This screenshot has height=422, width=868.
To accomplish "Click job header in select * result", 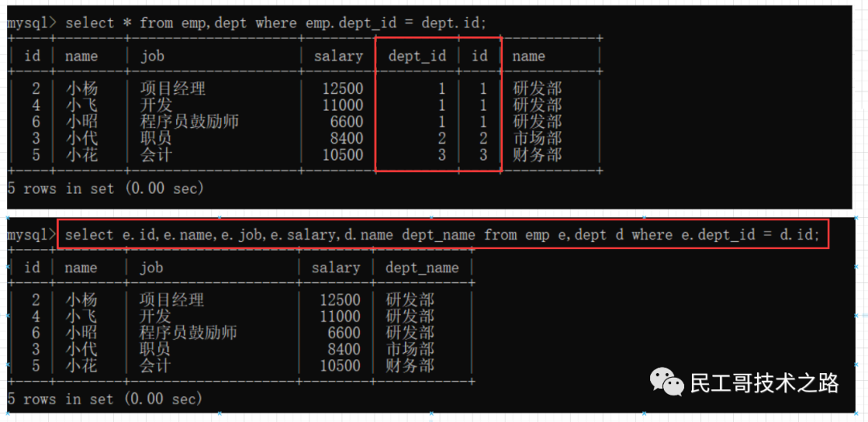I will [x=152, y=56].
